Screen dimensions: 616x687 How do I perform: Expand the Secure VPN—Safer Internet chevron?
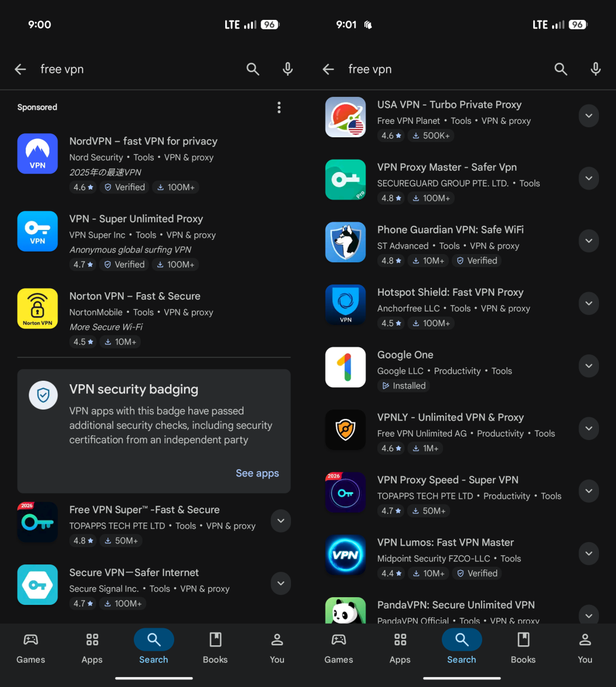point(280,583)
